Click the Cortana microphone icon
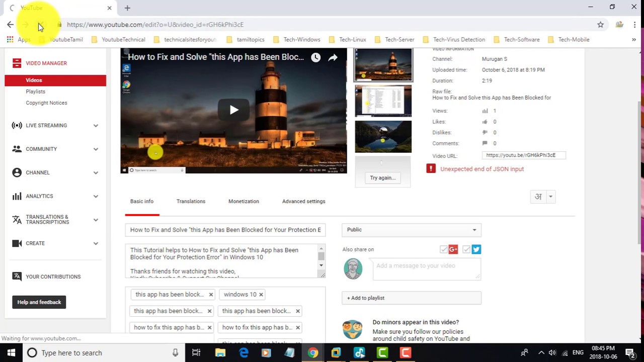 175,353
